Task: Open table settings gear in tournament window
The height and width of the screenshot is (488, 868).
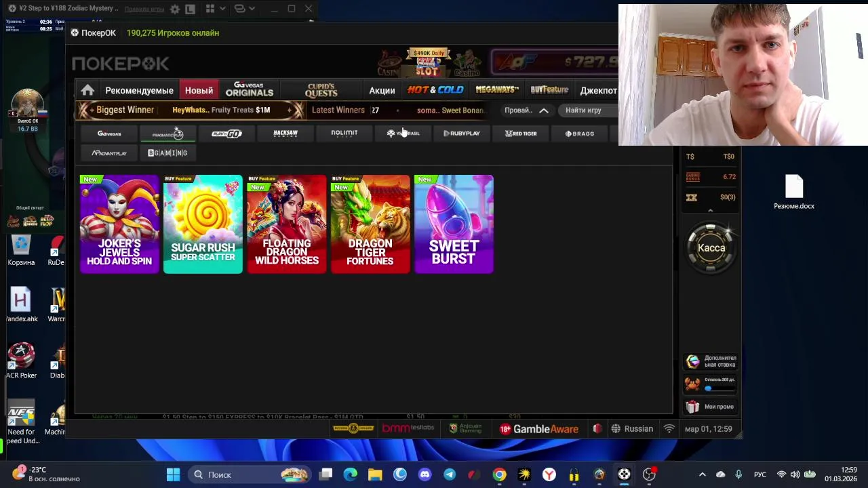Action: (175, 9)
